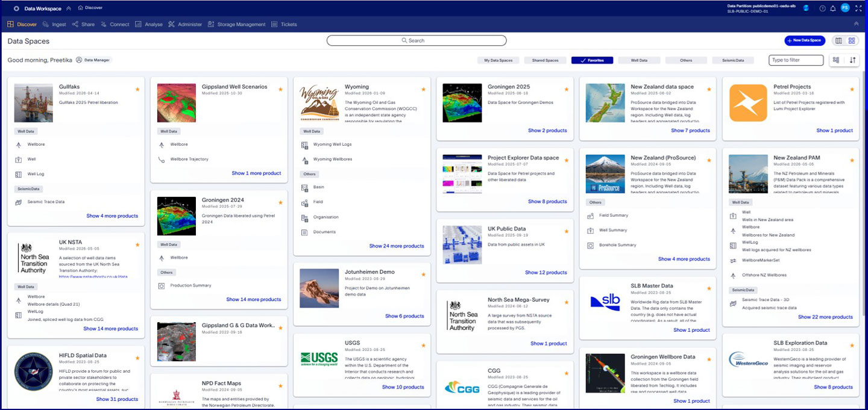Screen dimensions: 868x410
Task: Open the Administer tab
Action: coord(185,25)
